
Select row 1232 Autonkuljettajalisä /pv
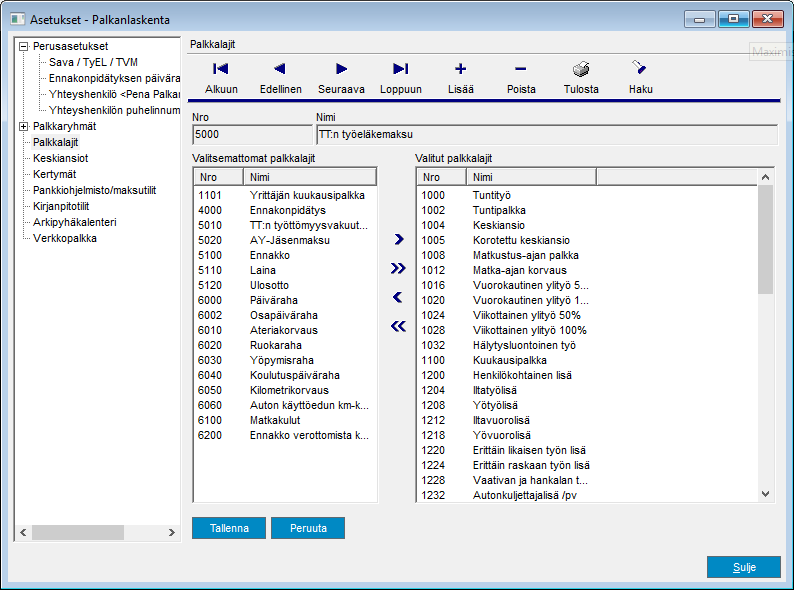587,495
